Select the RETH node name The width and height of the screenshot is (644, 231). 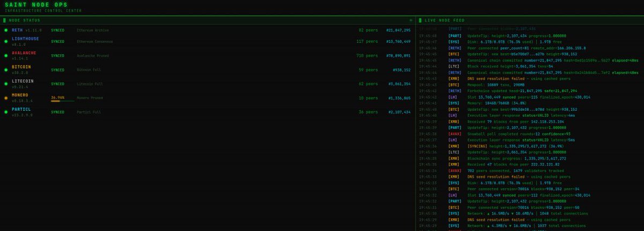point(17,30)
